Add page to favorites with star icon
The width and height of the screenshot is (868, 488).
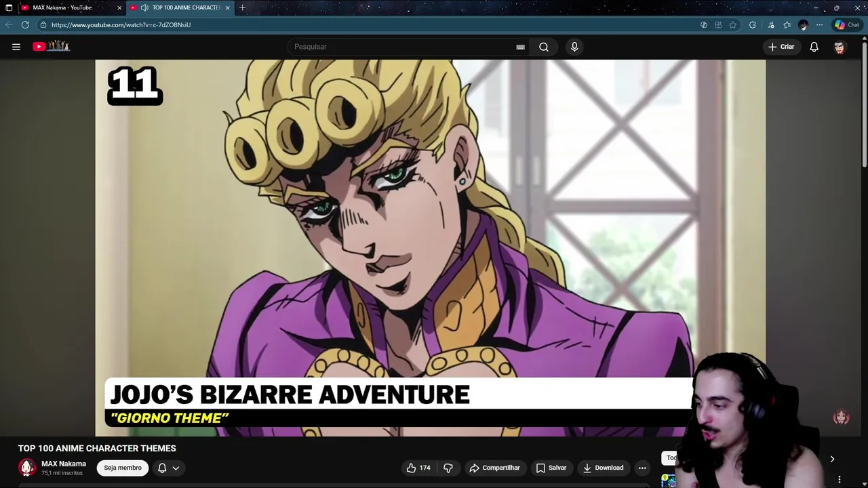[x=733, y=24]
